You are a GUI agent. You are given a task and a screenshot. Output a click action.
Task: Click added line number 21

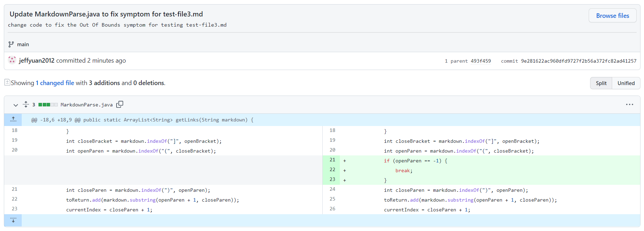point(332,160)
